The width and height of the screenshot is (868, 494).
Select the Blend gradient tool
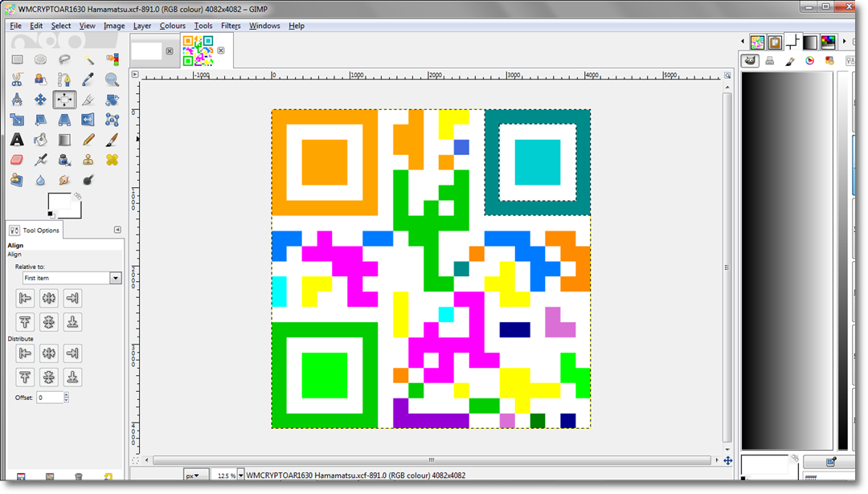tap(64, 140)
